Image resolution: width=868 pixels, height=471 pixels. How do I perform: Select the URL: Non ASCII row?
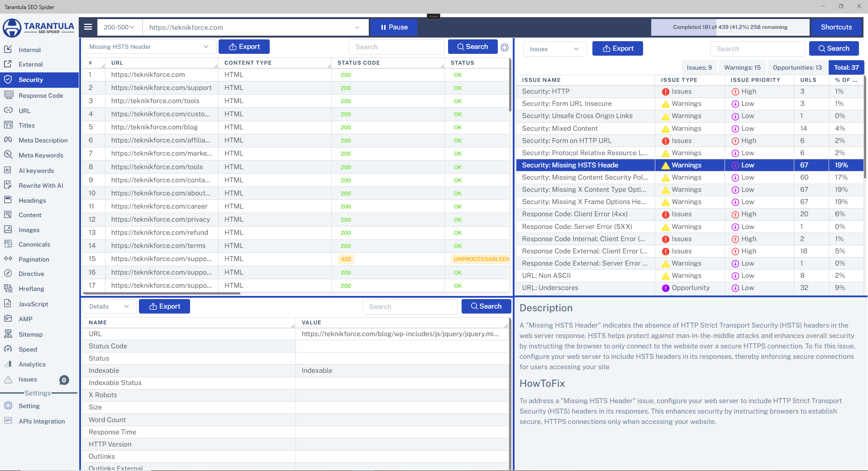[690, 276]
